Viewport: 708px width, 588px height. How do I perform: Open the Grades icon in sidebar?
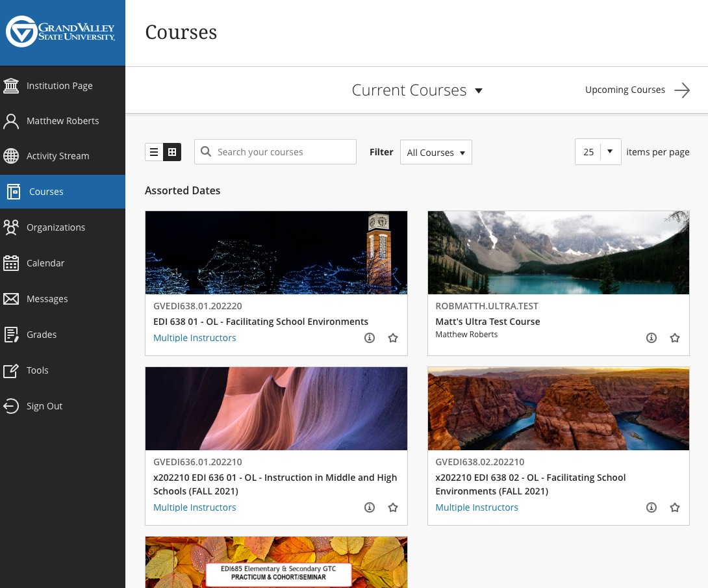(x=11, y=335)
